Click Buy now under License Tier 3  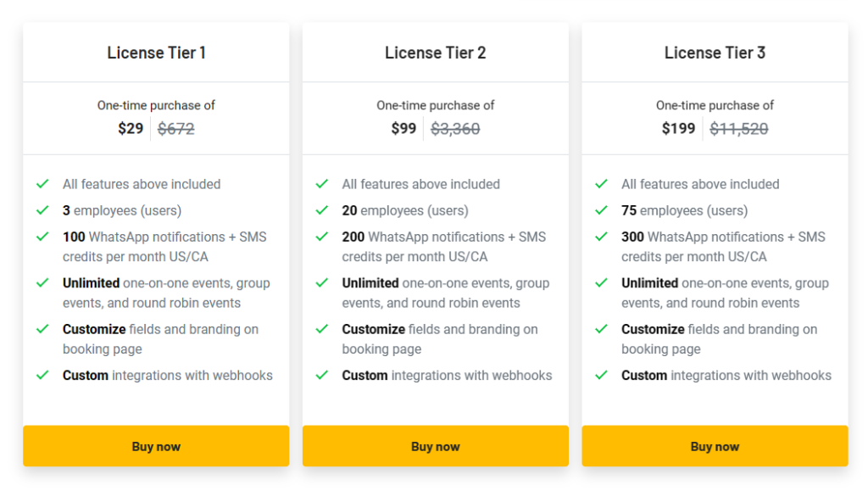coord(715,446)
